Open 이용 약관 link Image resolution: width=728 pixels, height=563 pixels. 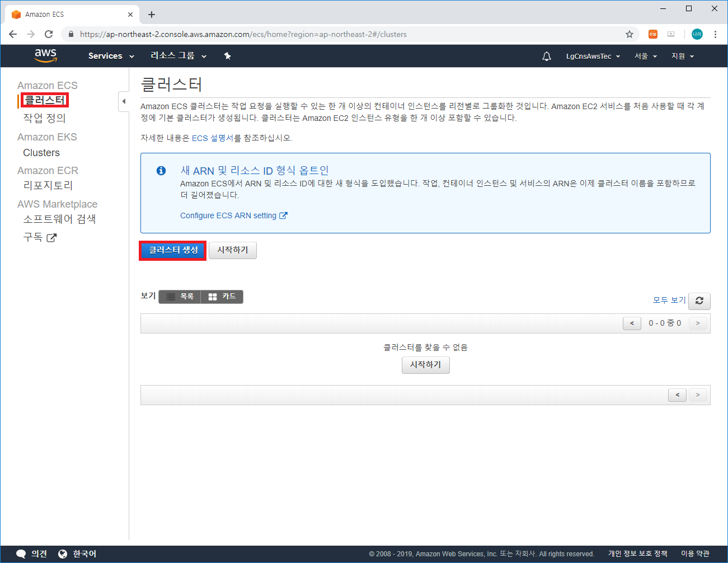695,553
